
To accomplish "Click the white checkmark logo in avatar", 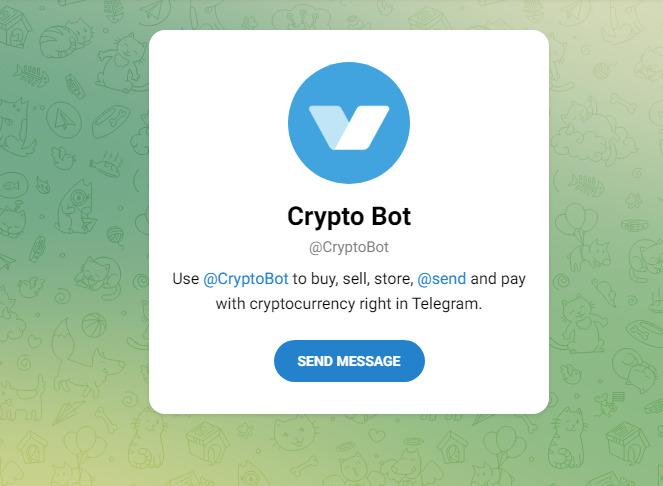I will [349, 127].
